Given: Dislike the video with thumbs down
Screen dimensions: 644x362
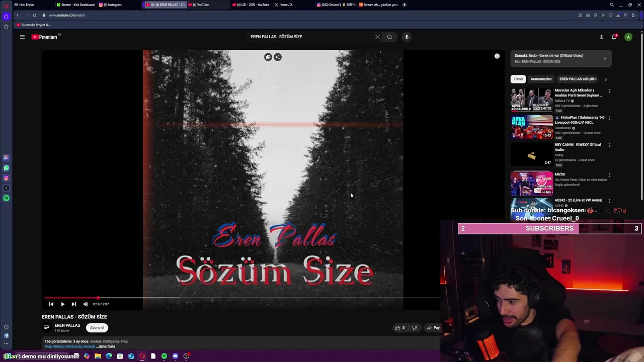Looking at the screenshot, I should (x=414, y=328).
